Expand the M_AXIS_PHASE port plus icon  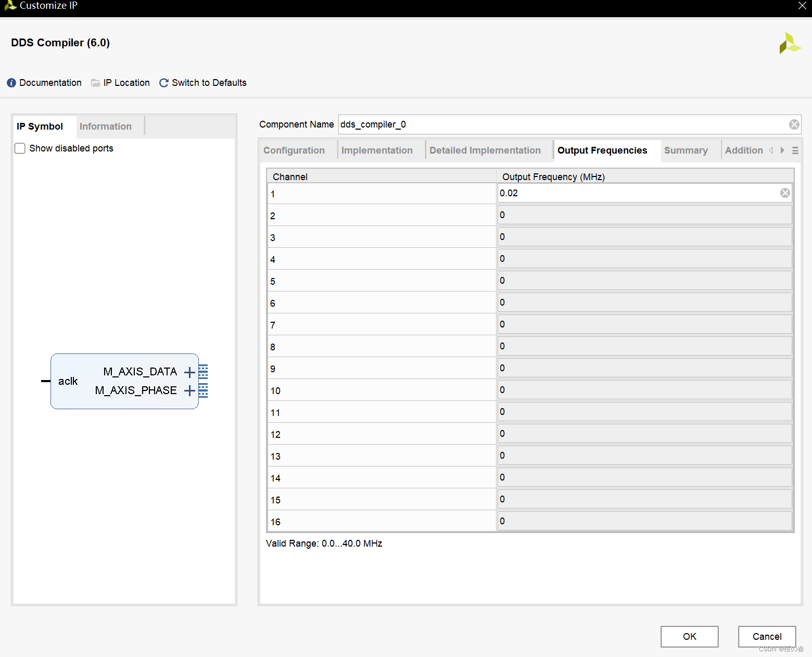pyautogui.click(x=189, y=390)
